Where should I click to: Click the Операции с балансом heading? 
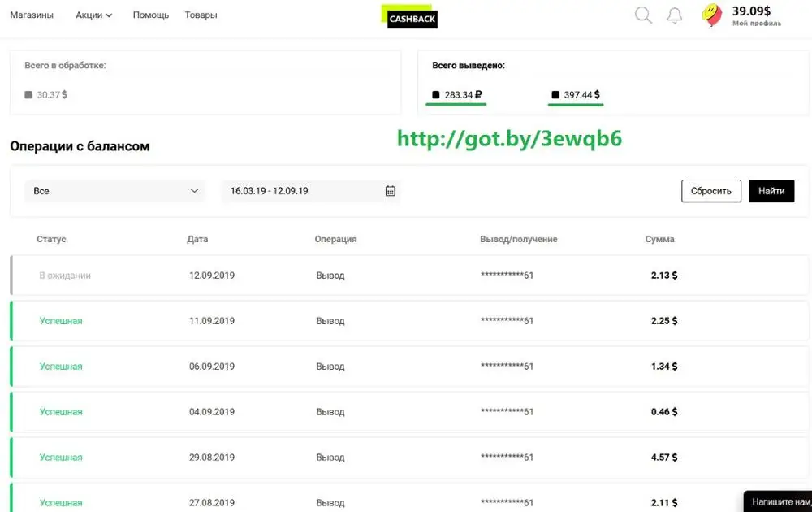click(x=80, y=146)
